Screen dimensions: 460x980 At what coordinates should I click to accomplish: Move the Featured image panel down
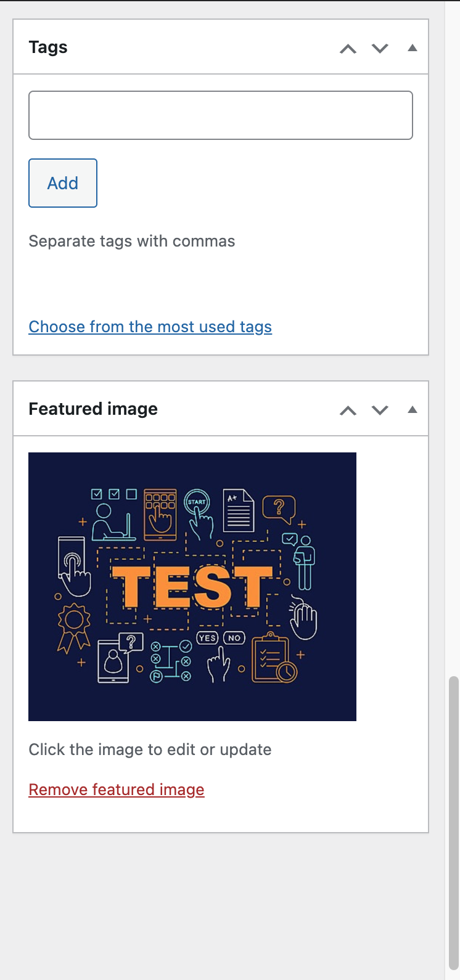[x=380, y=410]
